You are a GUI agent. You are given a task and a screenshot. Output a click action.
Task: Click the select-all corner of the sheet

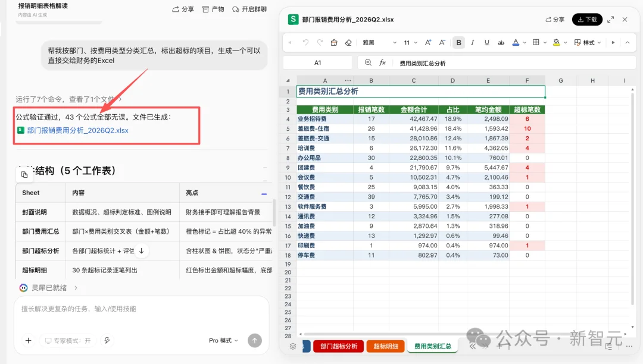[288, 81]
